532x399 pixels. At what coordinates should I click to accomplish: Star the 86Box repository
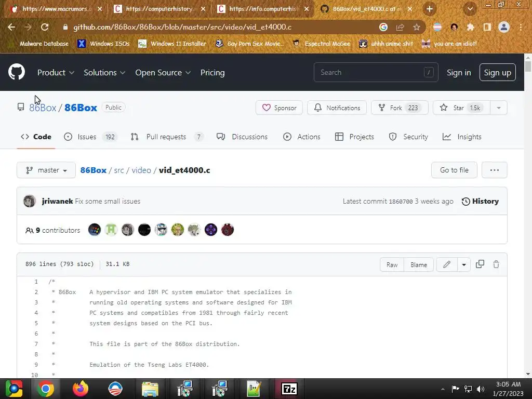tap(462, 108)
